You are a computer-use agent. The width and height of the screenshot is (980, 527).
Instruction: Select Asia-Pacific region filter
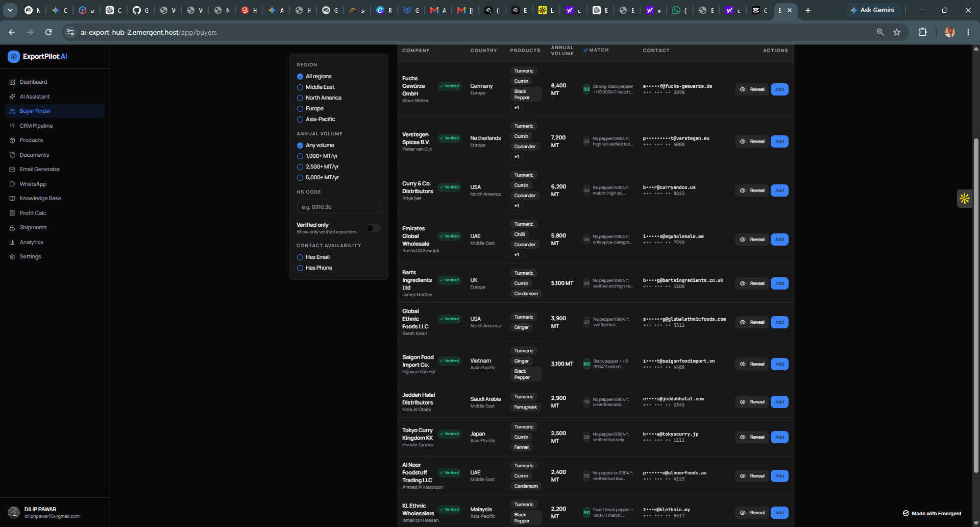point(300,119)
